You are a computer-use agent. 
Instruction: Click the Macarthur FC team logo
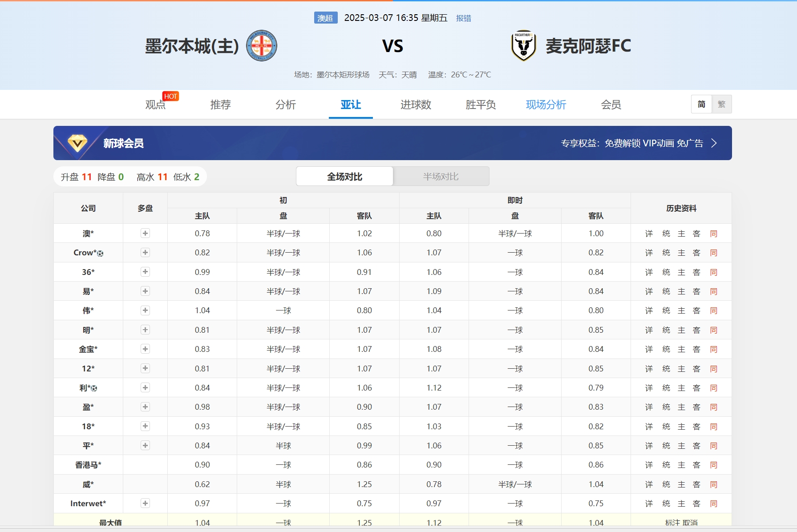pyautogui.click(x=524, y=46)
